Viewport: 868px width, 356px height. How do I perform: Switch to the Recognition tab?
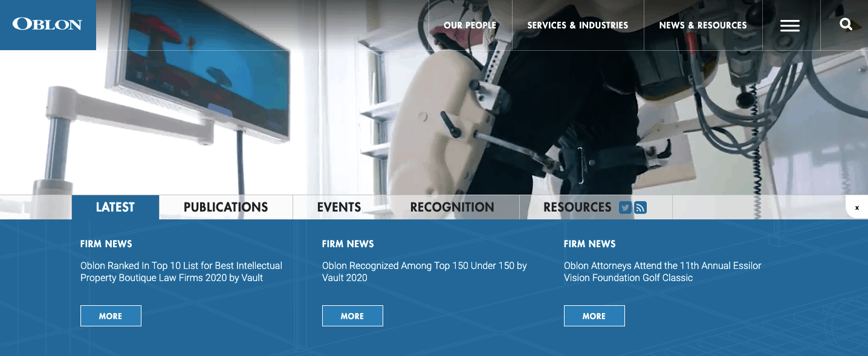(452, 207)
